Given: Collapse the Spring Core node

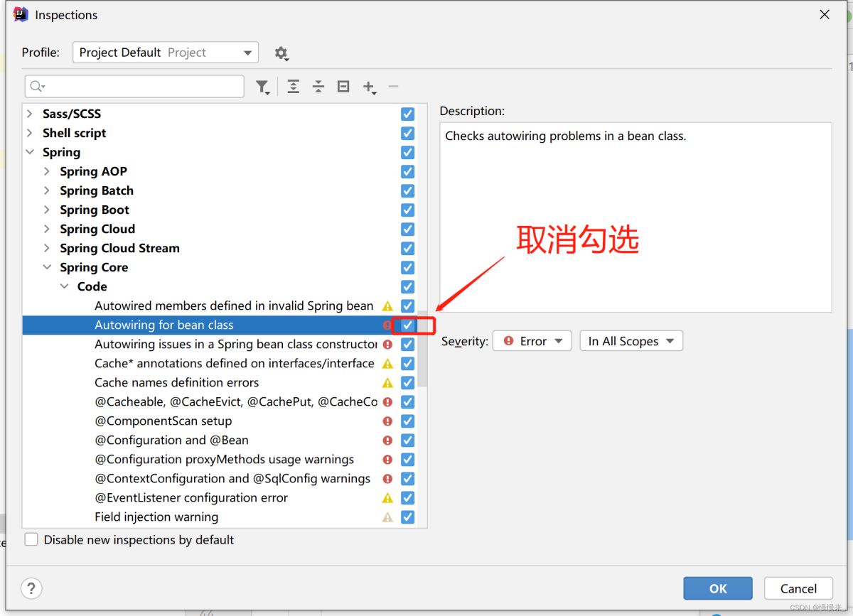Looking at the screenshot, I should (47, 267).
